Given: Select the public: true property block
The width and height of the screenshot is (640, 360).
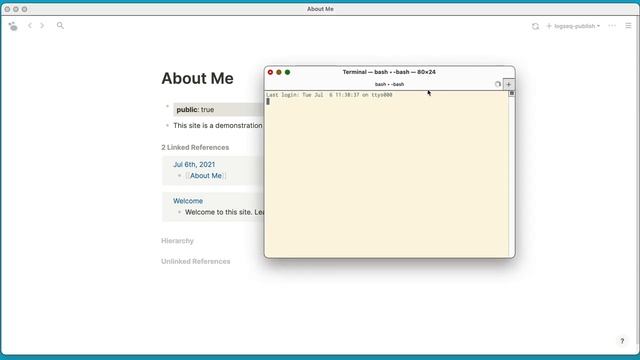Looking at the screenshot, I should point(218,109).
